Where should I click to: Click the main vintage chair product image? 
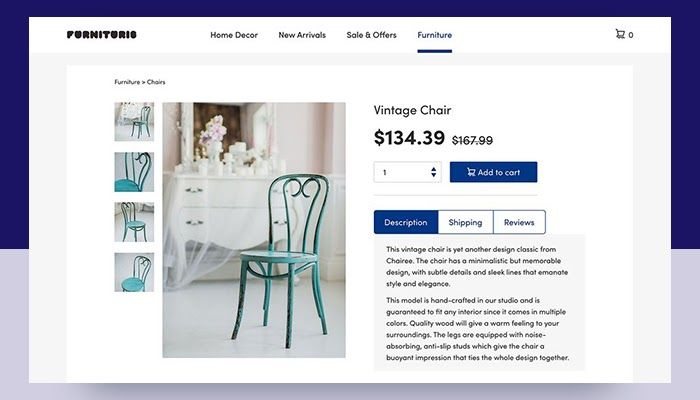(254, 230)
